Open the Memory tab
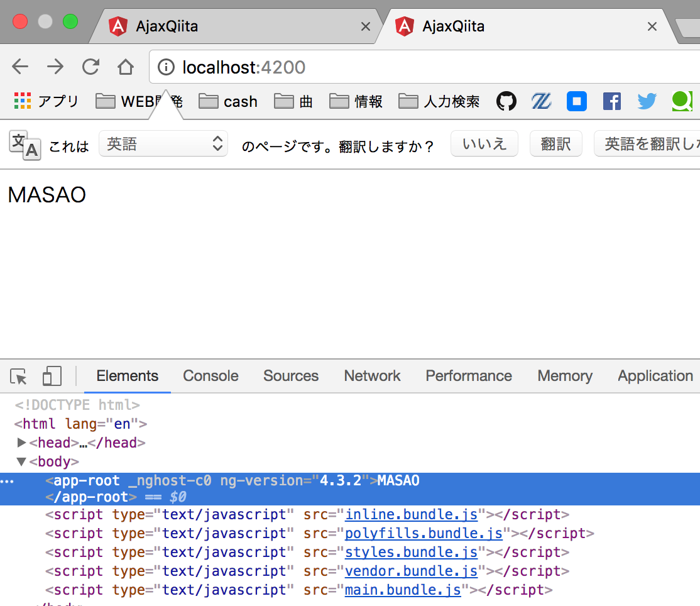 [565, 376]
